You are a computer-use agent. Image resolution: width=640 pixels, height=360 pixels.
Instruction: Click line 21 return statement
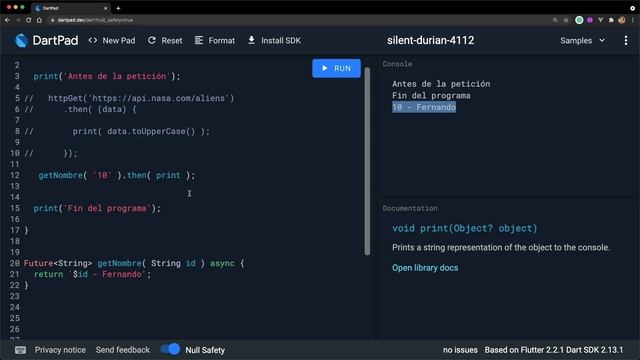92,274
